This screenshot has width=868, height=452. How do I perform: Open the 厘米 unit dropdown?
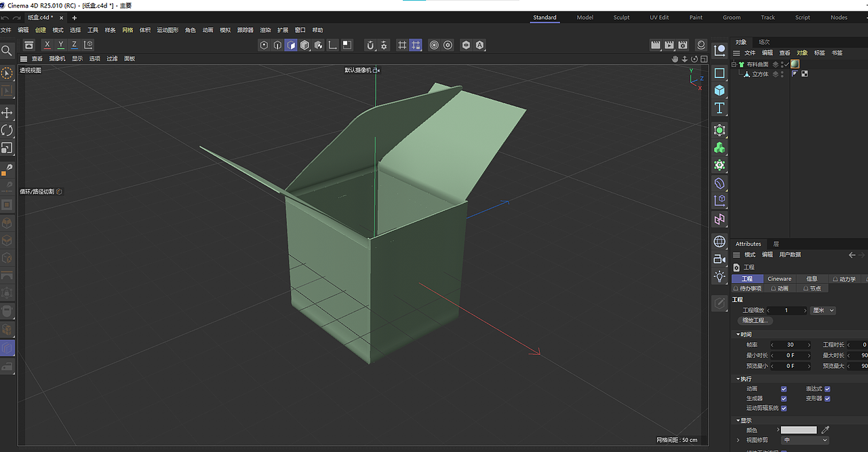point(823,311)
